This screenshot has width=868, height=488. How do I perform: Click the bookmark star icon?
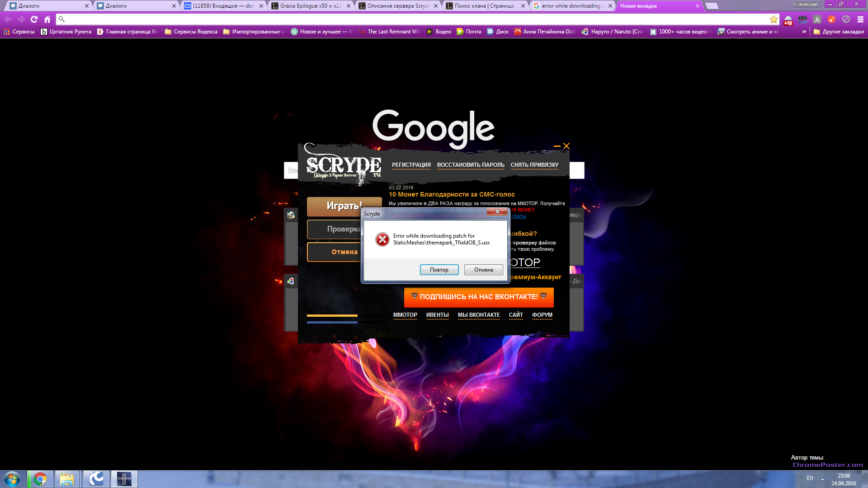pyautogui.click(x=774, y=19)
